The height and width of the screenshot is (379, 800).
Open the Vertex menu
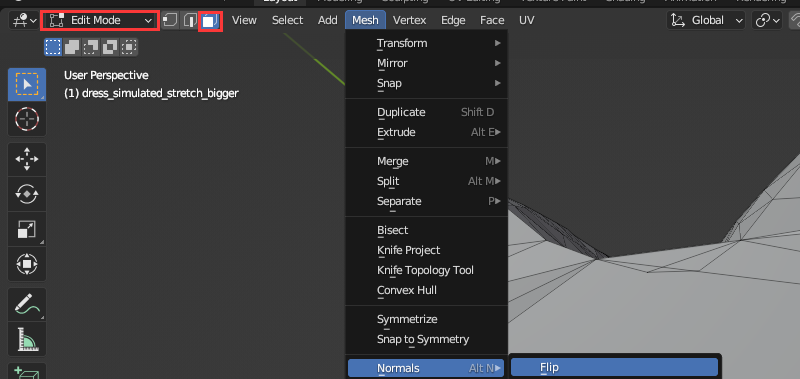click(x=409, y=20)
